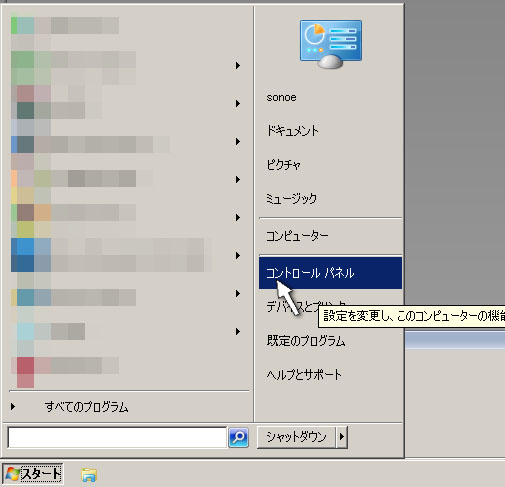
Task: Click the Control Panel picture icon at top
Action: pyautogui.click(x=331, y=44)
